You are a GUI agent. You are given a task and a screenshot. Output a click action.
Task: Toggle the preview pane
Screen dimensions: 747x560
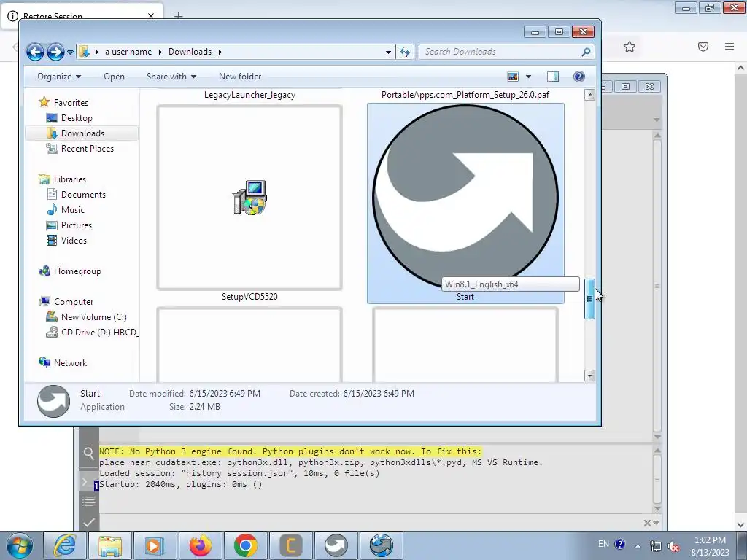pyautogui.click(x=553, y=77)
